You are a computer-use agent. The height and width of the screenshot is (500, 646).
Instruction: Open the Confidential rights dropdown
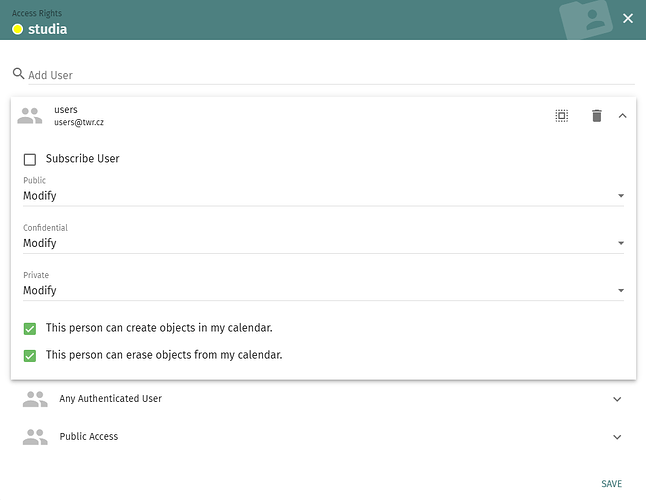(323, 243)
